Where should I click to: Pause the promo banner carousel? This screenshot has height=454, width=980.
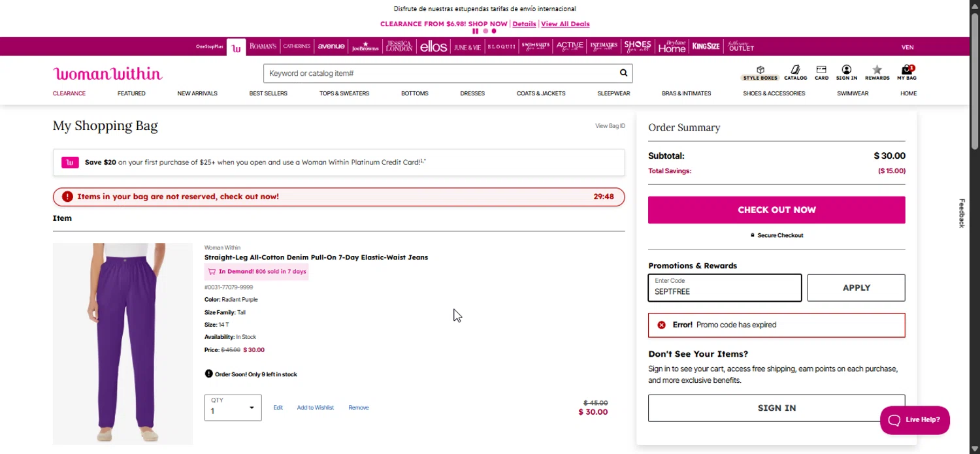click(x=476, y=31)
